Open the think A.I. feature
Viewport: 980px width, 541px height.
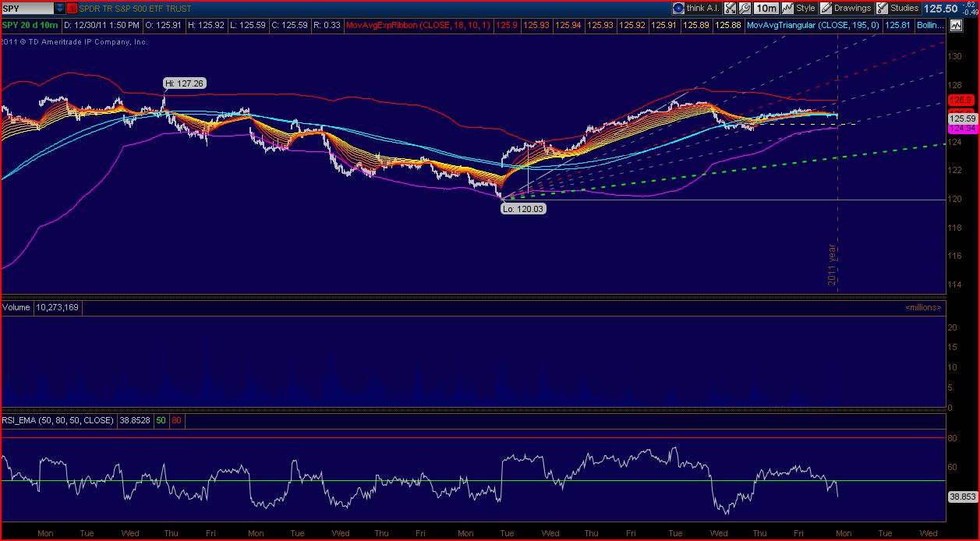click(695, 8)
